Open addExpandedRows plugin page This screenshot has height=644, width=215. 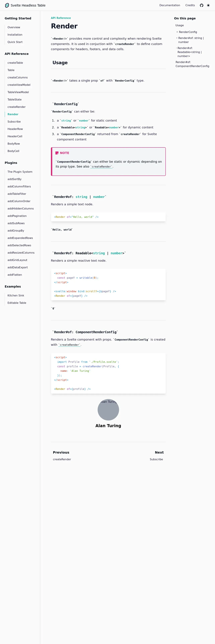pyautogui.click(x=20, y=238)
